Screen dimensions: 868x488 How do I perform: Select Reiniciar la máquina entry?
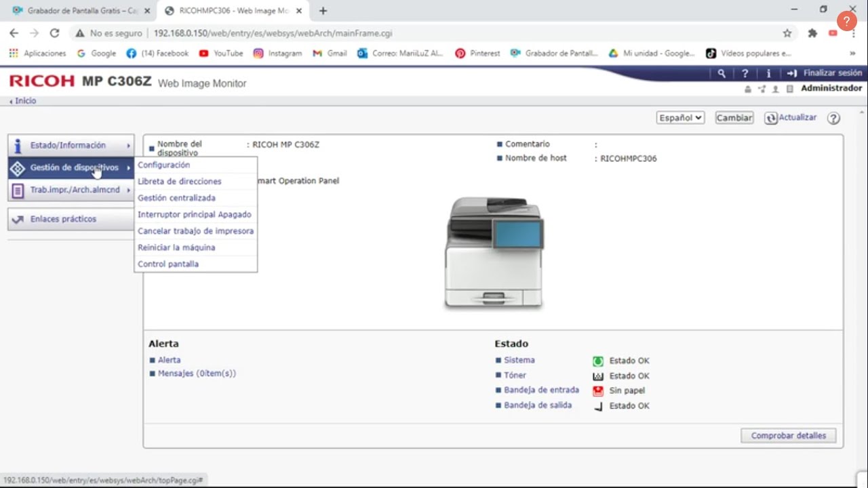176,247
